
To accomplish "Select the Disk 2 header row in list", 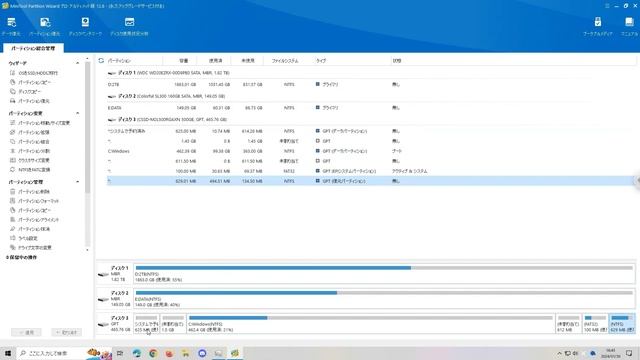I will point(371,96).
